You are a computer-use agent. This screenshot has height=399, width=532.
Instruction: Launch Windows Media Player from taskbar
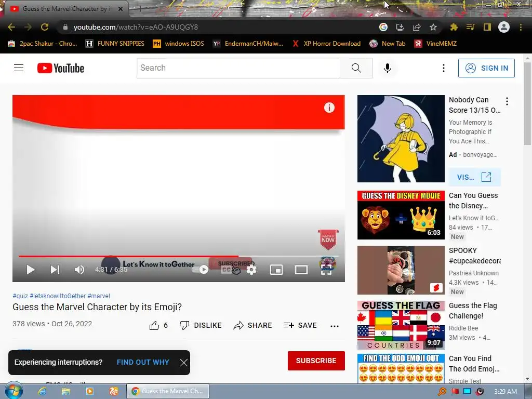pyautogui.click(x=90, y=391)
